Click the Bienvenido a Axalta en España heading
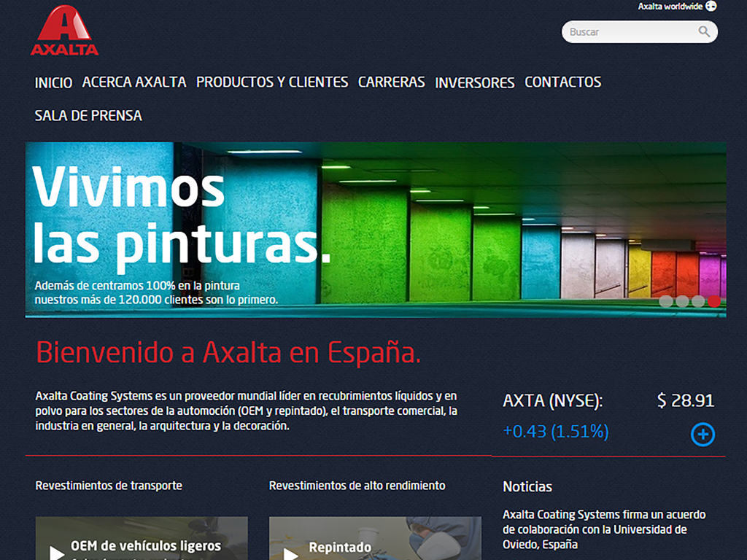Viewport: 747px width, 560px height. (228, 353)
